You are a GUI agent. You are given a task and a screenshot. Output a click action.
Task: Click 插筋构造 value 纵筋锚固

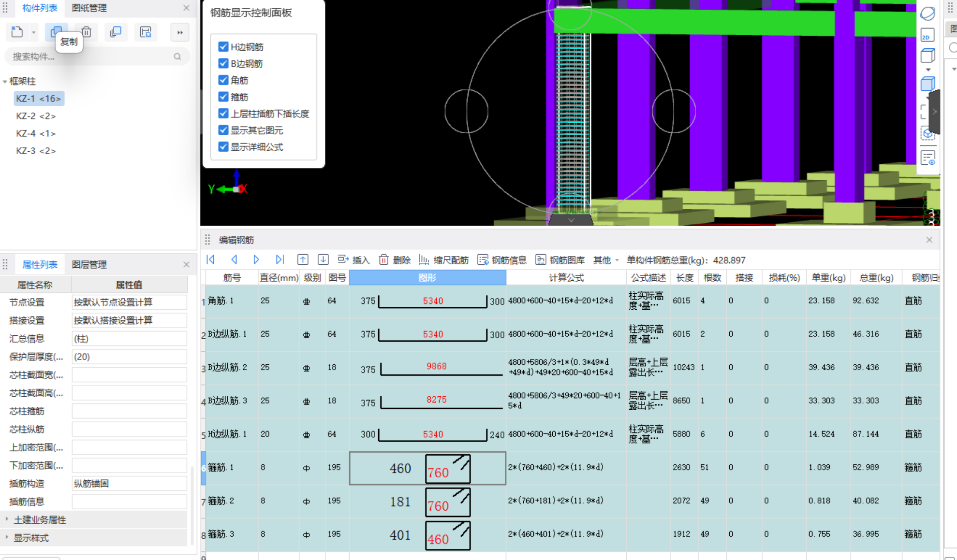(129, 483)
